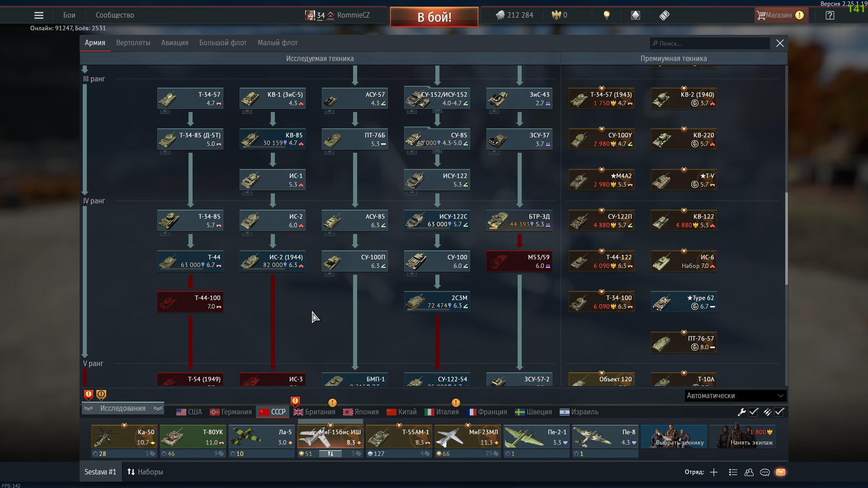
Task: Open the hamburger main menu
Action: [x=39, y=15]
